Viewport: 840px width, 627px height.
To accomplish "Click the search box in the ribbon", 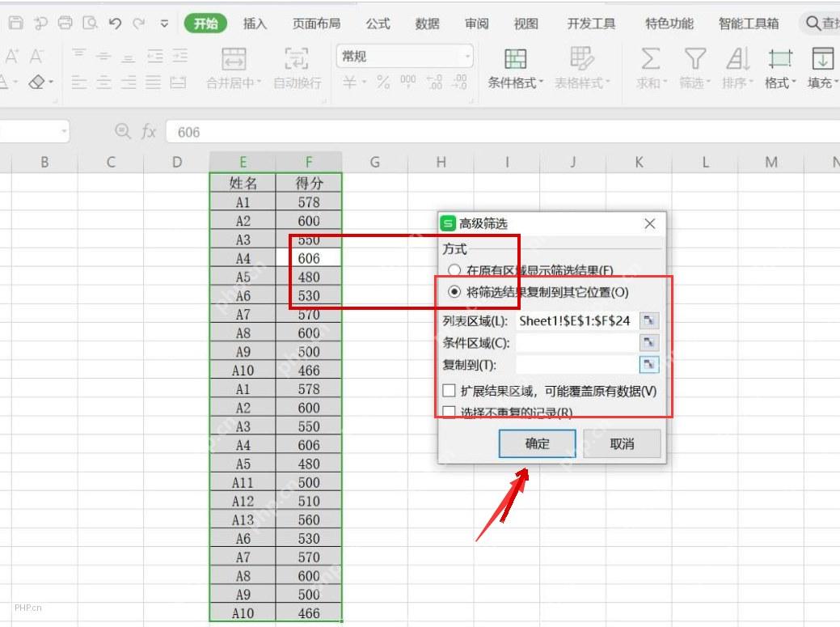I will tap(821, 23).
